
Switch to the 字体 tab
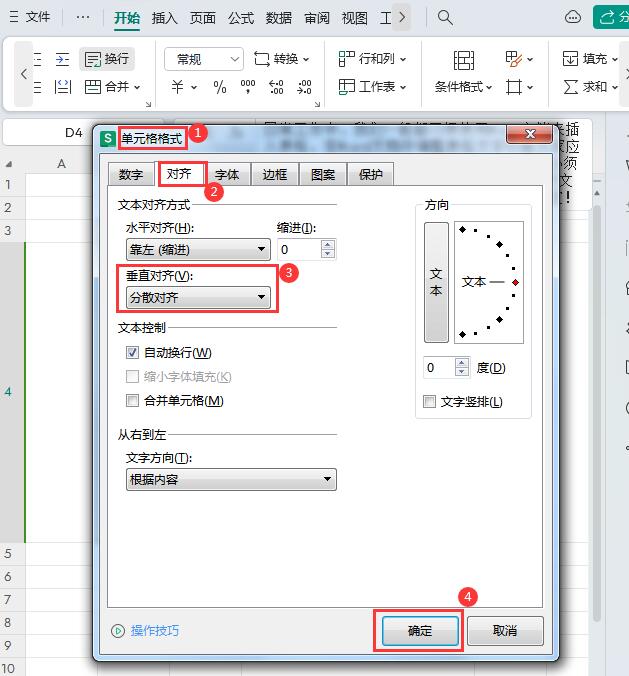coord(227,175)
